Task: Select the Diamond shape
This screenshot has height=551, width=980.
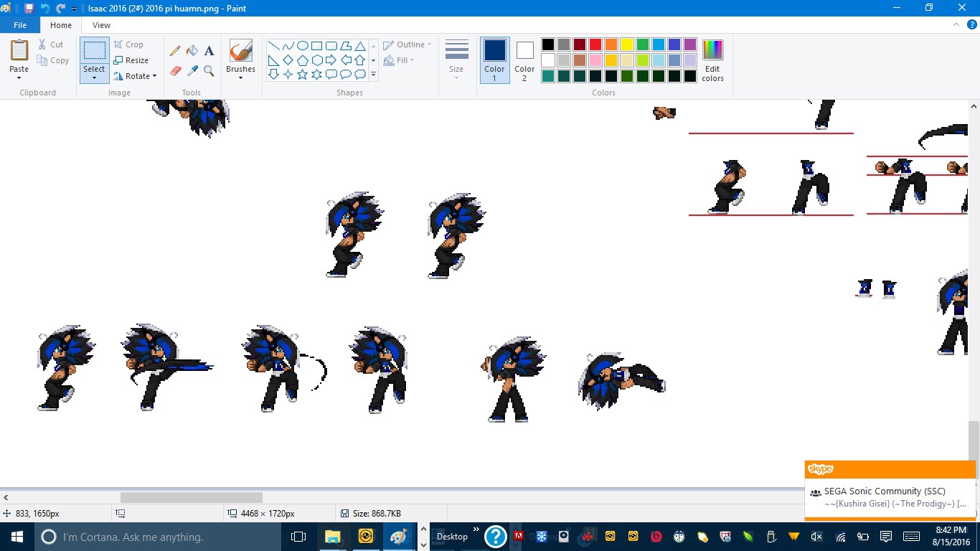Action: 288,60
